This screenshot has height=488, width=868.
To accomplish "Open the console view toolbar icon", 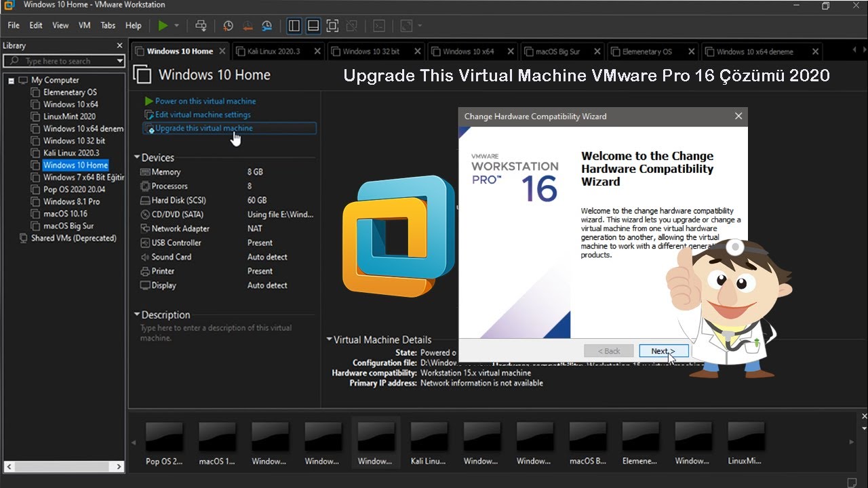I will (x=379, y=26).
